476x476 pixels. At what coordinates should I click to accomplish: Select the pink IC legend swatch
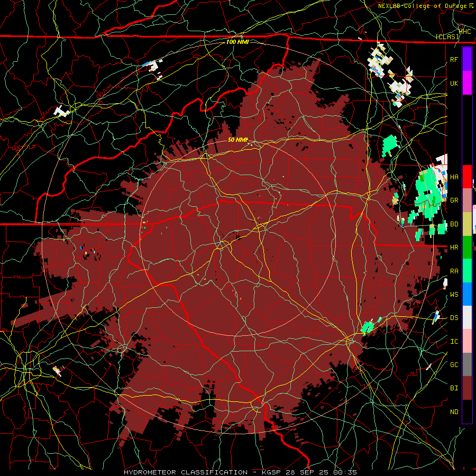pos(467,341)
